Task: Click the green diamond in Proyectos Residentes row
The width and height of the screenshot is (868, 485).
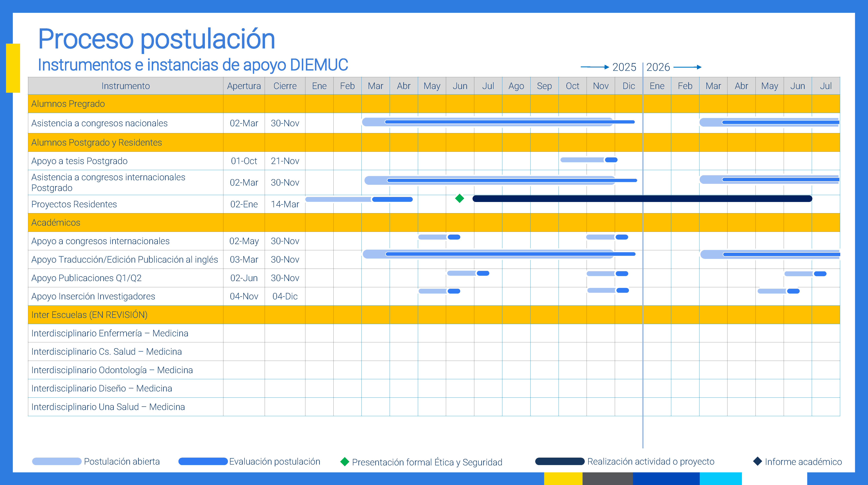Action: [460, 199]
